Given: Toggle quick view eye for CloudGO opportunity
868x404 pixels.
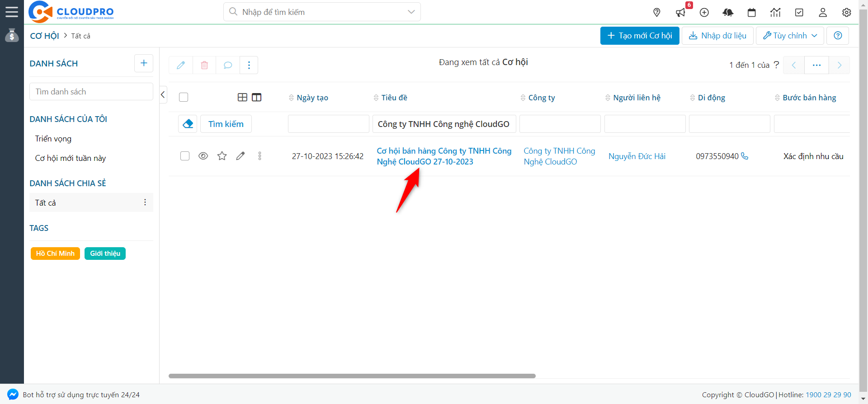Looking at the screenshot, I should (203, 156).
